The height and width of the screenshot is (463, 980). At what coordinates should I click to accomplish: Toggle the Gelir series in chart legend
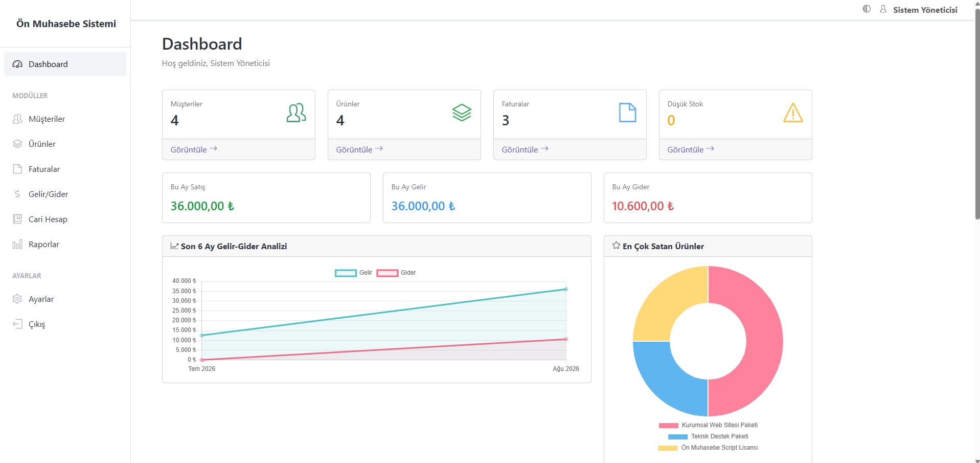[x=353, y=273]
